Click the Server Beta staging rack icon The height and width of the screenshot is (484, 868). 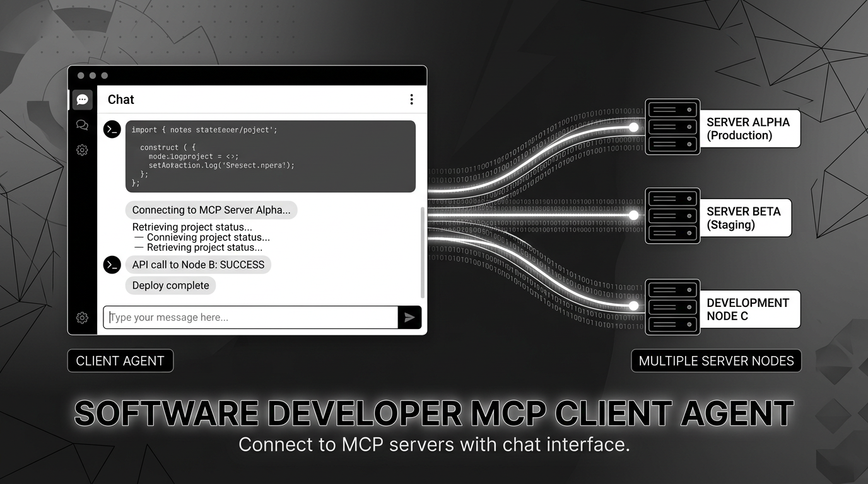672,215
